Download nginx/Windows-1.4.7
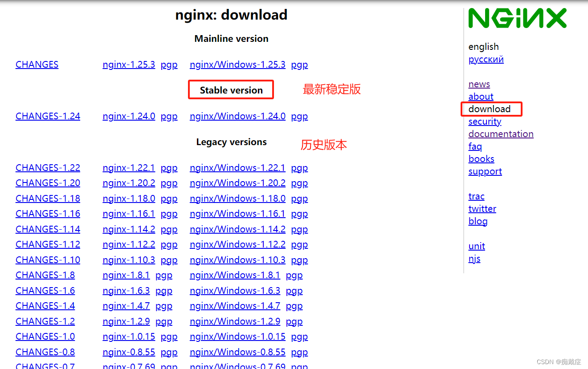The width and height of the screenshot is (588, 369). coord(235,306)
